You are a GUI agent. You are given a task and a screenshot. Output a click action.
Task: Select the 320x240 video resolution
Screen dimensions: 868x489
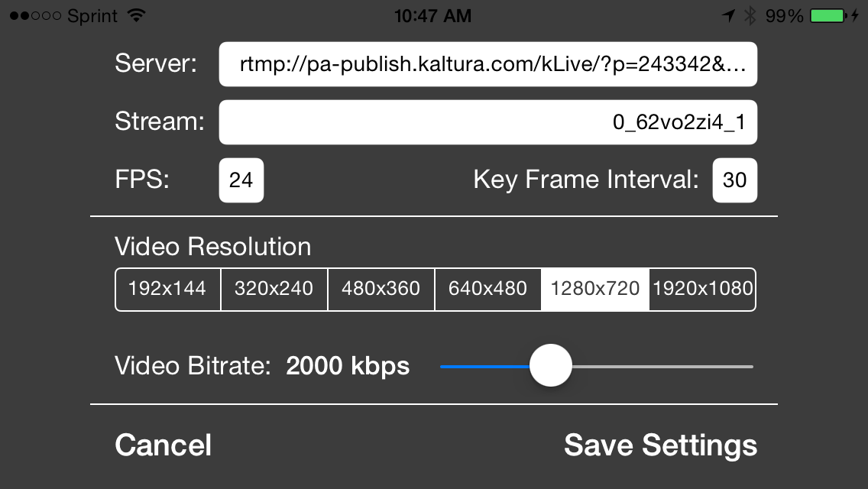(x=274, y=289)
